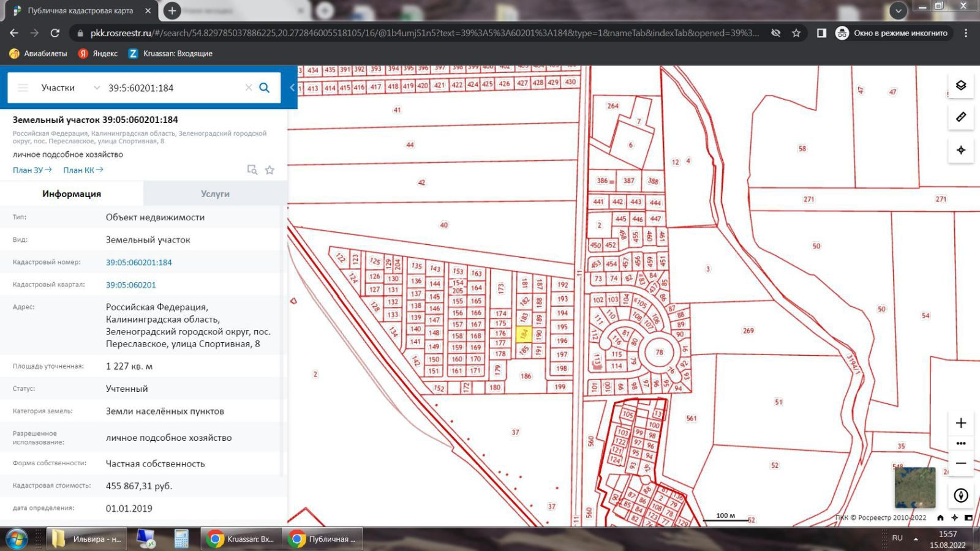The image size is (980, 551).
Task: Switch to the Услуги tab
Action: pyautogui.click(x=215, y=193)
